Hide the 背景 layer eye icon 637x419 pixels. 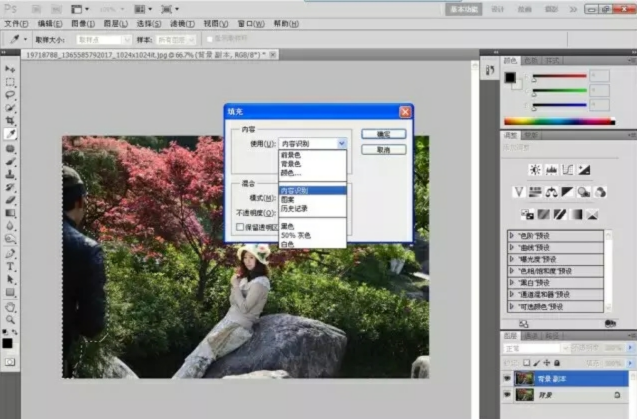507,395
